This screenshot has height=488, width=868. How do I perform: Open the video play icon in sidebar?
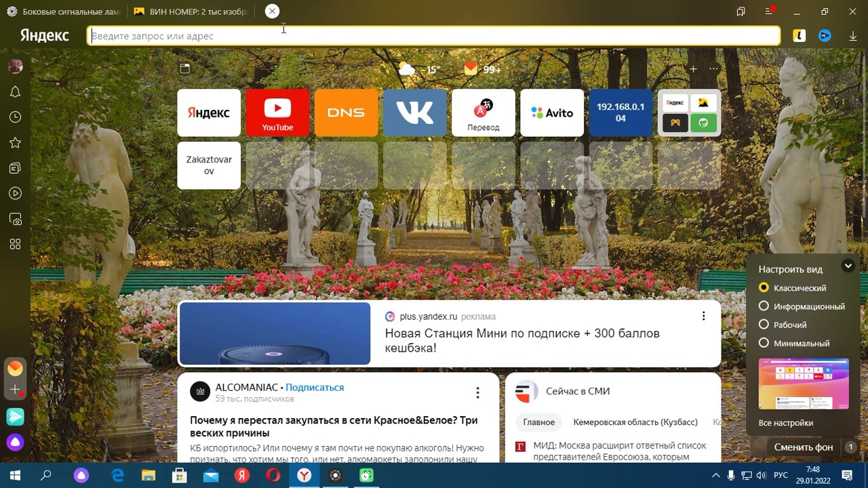tap(15, 194)
